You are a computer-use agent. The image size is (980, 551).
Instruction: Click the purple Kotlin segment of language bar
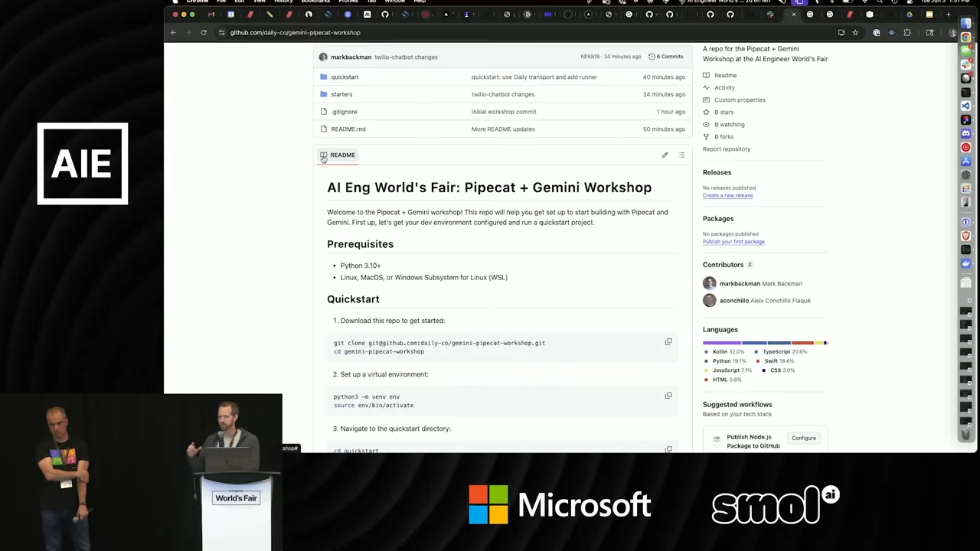pos(723,343)
